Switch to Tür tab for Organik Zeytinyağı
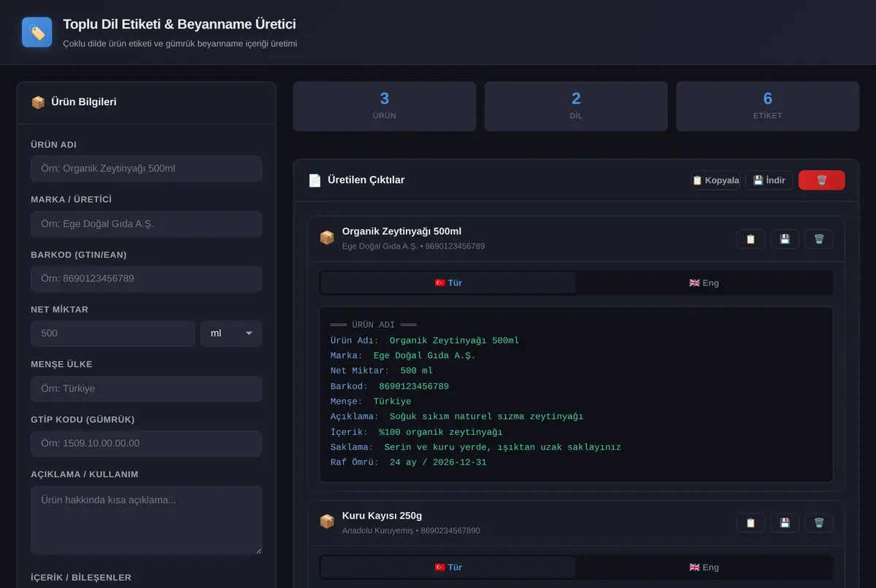Screen dimensions: 876x588 pyautogui.click(x=448, y=283)
